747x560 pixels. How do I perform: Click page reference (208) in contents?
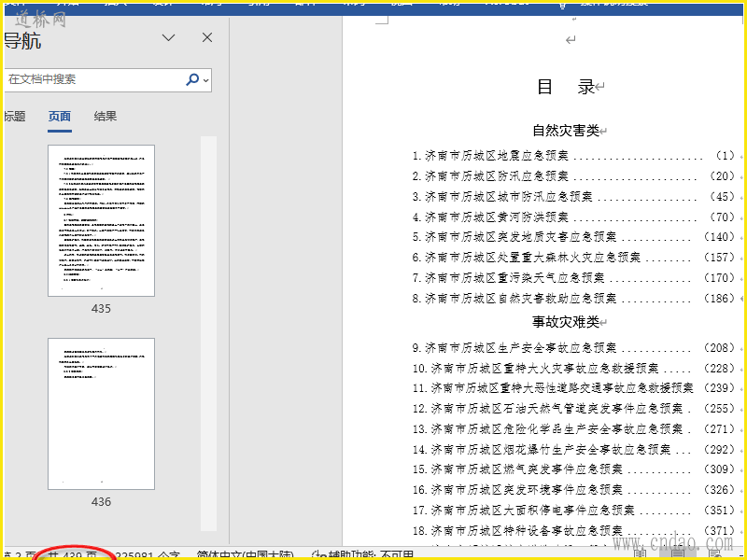[x=720, y=348]
